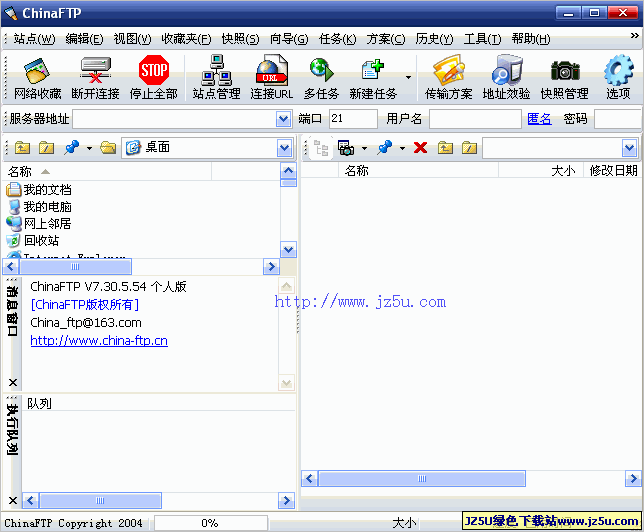Click the local list scroll down arrow
Screen dimensions: 644x532
tap(288, 249)
